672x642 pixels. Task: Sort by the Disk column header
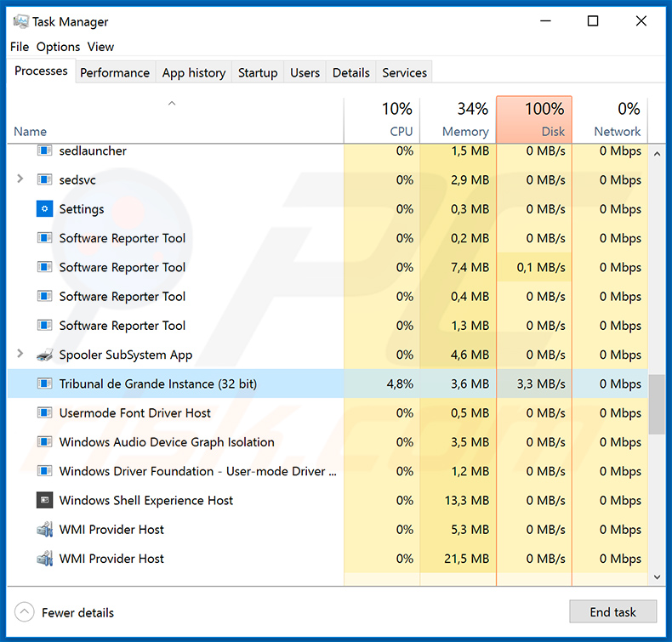534,120
